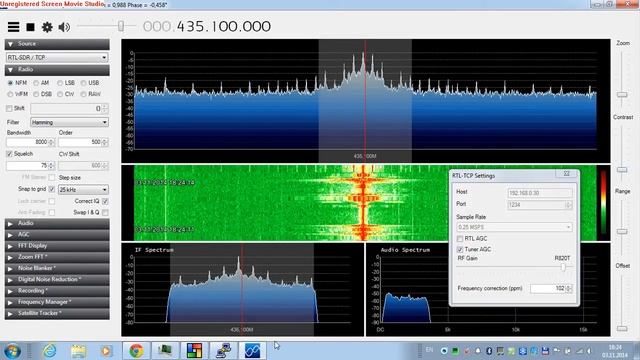Enable the Shift checkbox
The height and width of the screenshot is (360, 640).
[9, 109]
